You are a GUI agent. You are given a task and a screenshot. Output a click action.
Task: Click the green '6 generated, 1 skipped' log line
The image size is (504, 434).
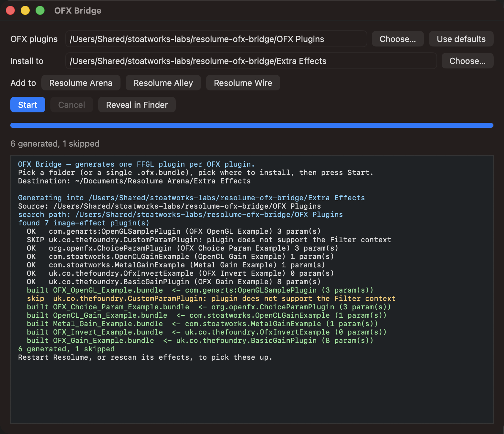pyautogui.click(x=66, y=349)
